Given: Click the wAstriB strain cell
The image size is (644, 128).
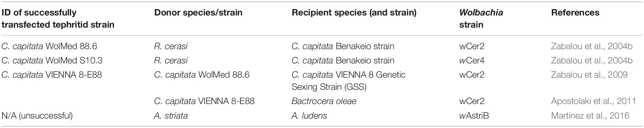Looking at the screenshot, I should click(x=474, y=116).
